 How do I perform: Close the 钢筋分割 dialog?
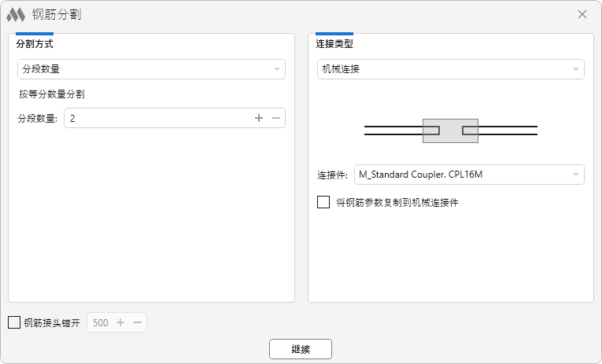582,14
